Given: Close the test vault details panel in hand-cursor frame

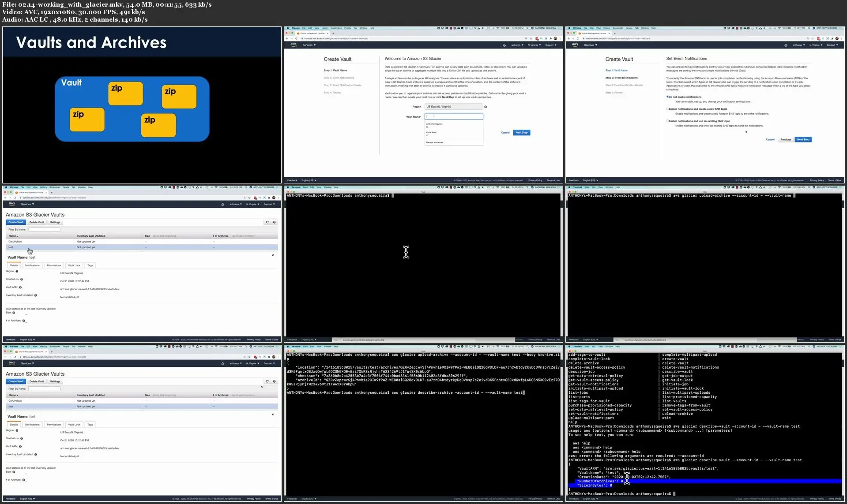Looking at the screenshot, I should click(273, 255).
